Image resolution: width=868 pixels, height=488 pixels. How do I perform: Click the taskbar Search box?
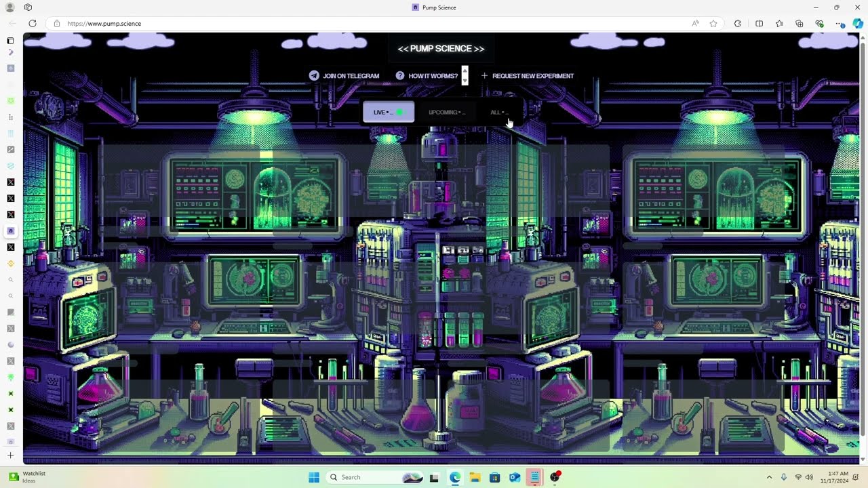click(x=376, y=477)
